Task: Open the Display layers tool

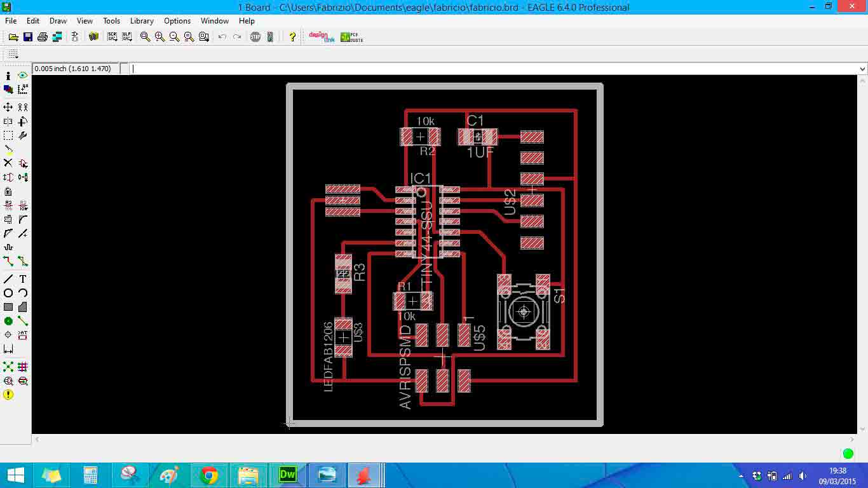Action: (x=8, y=90)
